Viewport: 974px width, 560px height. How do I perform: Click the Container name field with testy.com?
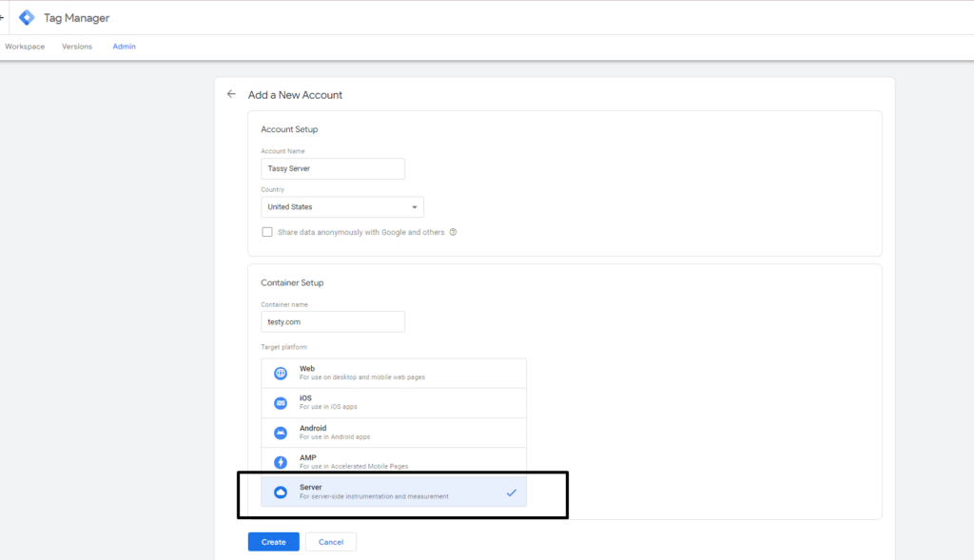tap(333, 322)
